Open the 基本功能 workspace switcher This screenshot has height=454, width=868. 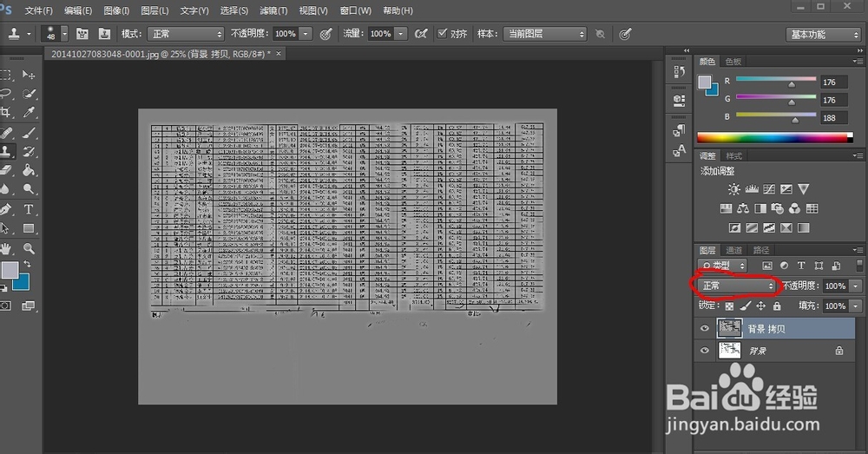(x=823, y=35)
